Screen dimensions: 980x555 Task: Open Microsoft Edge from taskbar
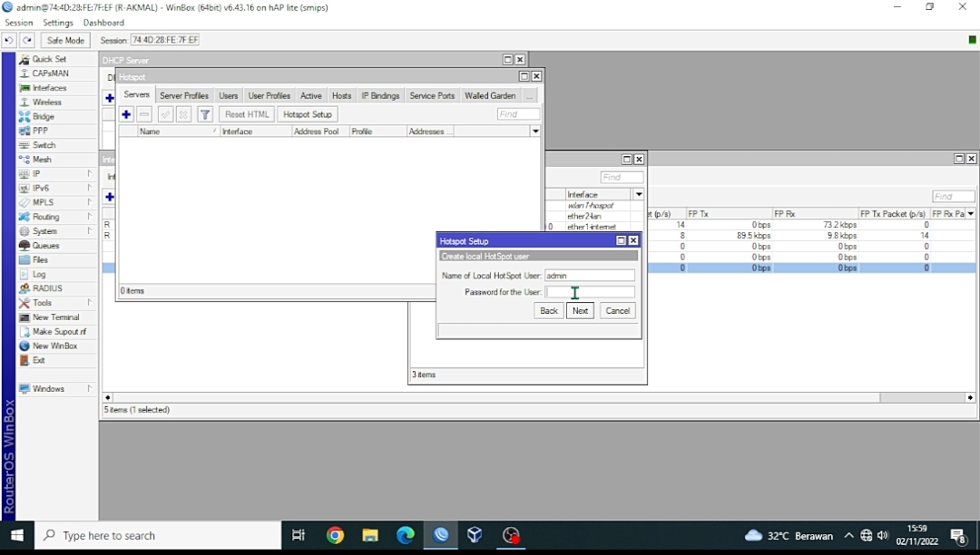[x=406, y=535]
